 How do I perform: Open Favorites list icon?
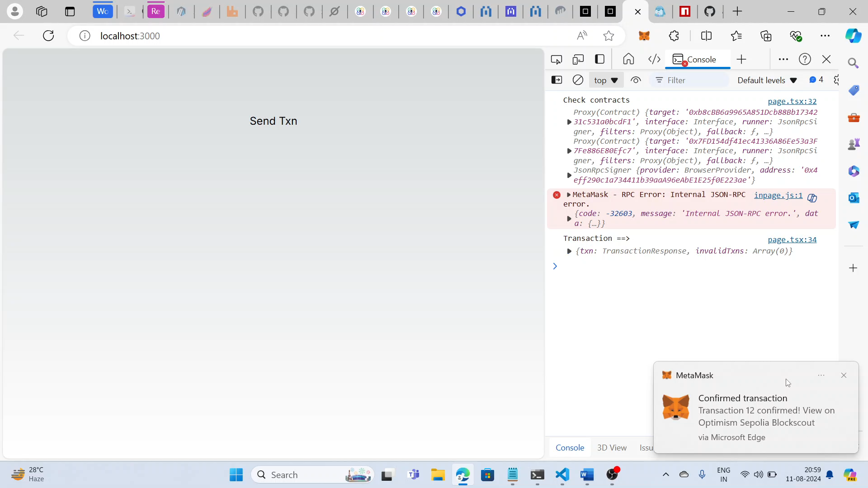coord(736,36)
